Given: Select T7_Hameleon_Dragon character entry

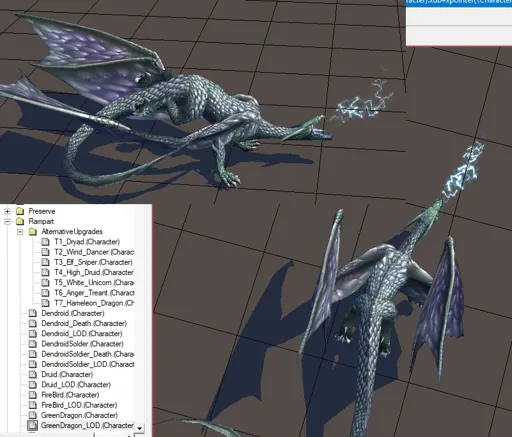Looking at the screenshot, I should pos(94,303).
